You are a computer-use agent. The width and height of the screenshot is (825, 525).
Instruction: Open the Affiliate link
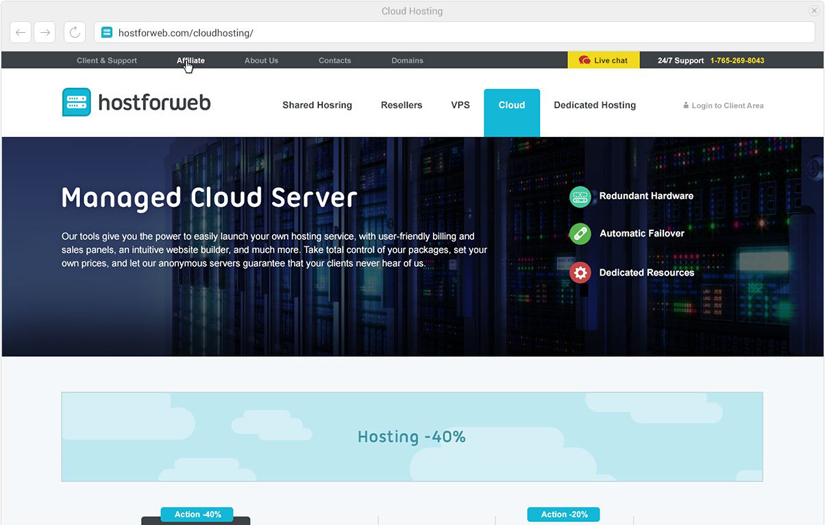tap(190, 60)
